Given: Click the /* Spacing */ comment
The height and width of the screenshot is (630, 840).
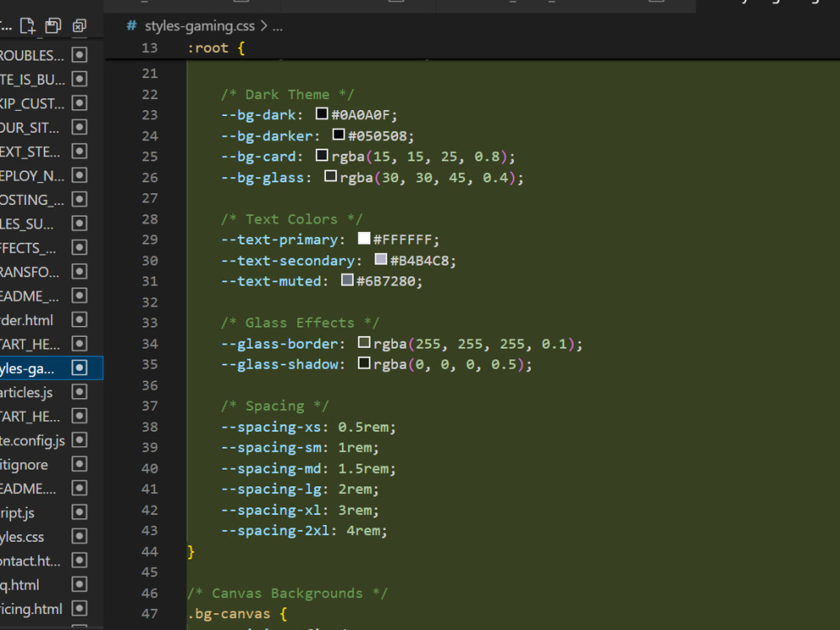Looking at the screenshot, I should tap(275, 406).
